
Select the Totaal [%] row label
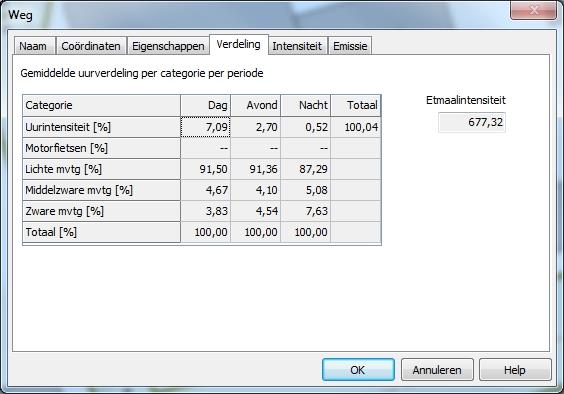pyautogui.click(x=101, y=232)
